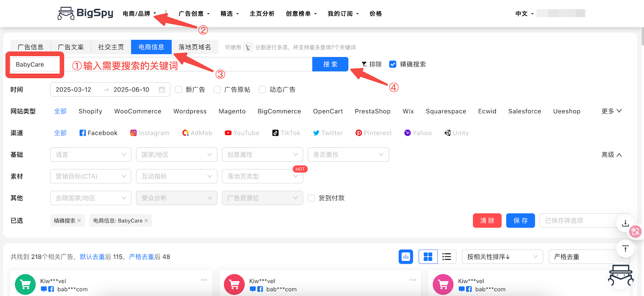Select the Pinterest channel filter
644x296 pixels.
tap(374, 133)
